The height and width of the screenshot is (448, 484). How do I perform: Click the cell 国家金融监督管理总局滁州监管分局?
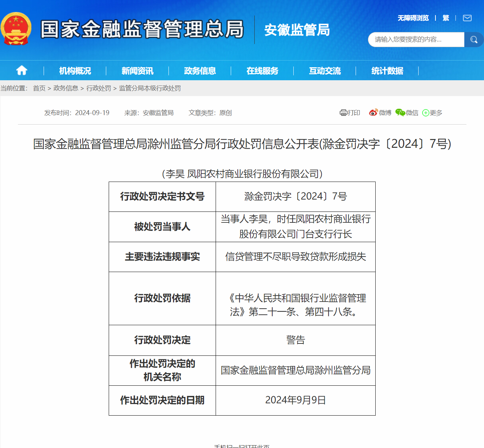295,371
